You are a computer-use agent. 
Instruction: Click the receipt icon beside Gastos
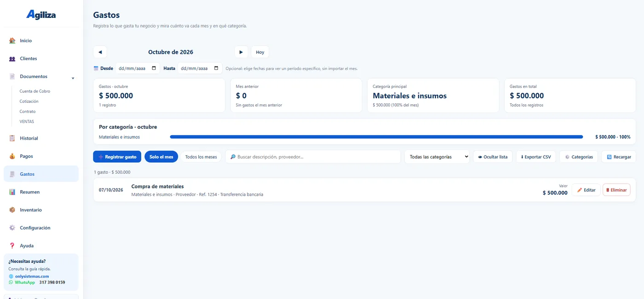(x=12, y=174)
